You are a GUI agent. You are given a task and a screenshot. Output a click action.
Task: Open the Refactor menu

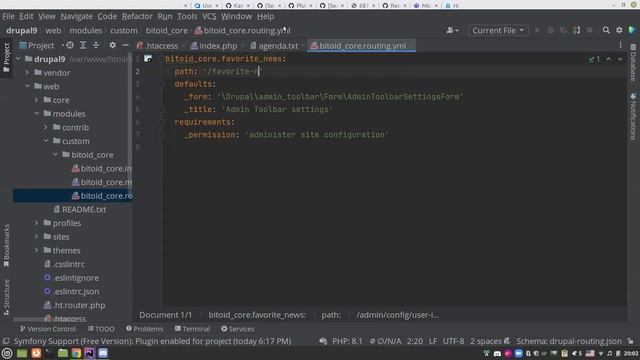137,16
